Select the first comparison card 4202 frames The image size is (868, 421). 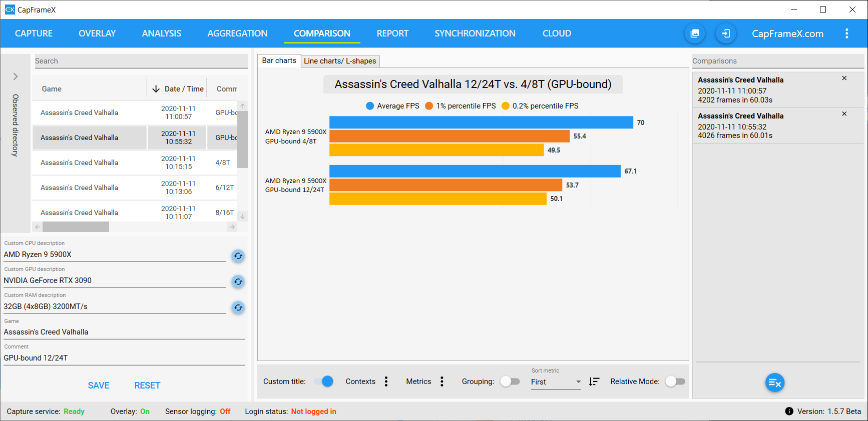click(x=778, y=90)
